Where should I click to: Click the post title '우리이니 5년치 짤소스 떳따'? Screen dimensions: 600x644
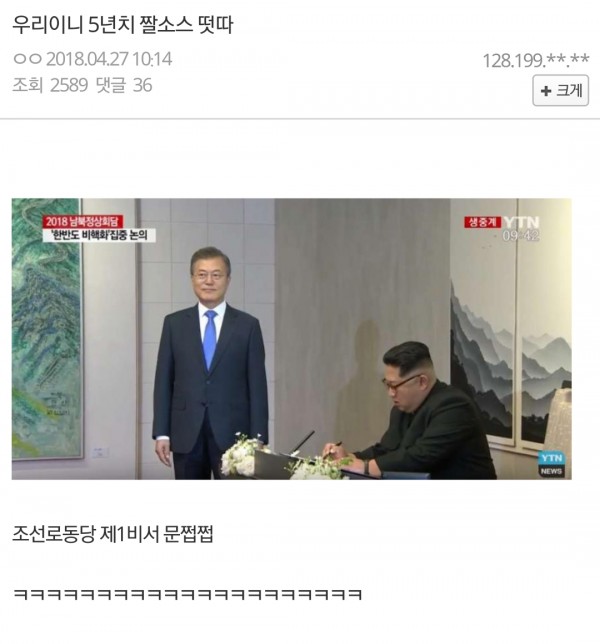(122, 25)
